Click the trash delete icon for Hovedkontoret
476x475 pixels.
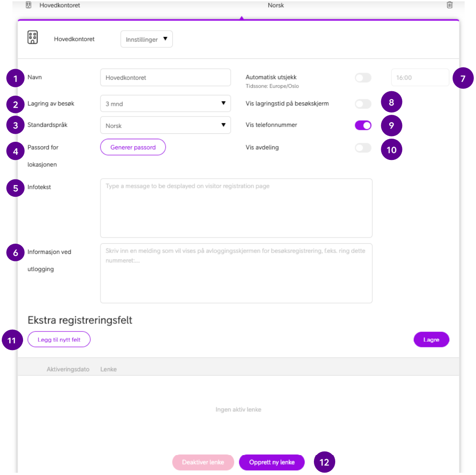[x=449, y=5]
